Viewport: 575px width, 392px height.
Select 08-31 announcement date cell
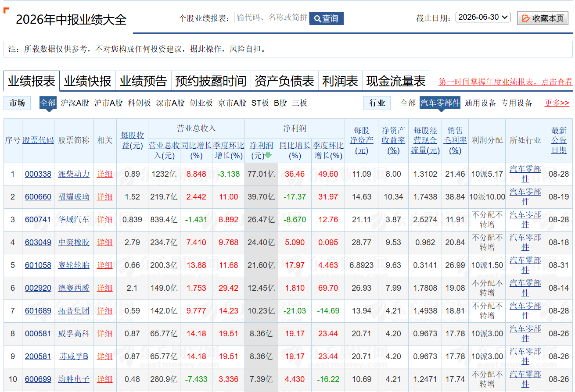[x=559, y=265]
